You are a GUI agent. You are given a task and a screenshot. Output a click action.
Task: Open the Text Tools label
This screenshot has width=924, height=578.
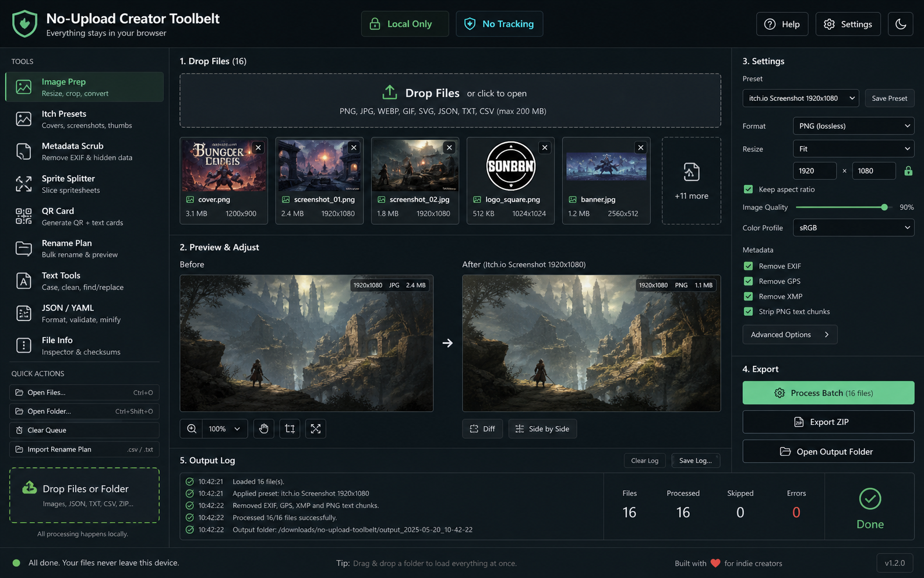pyautogui.click(x=61, y=276)
